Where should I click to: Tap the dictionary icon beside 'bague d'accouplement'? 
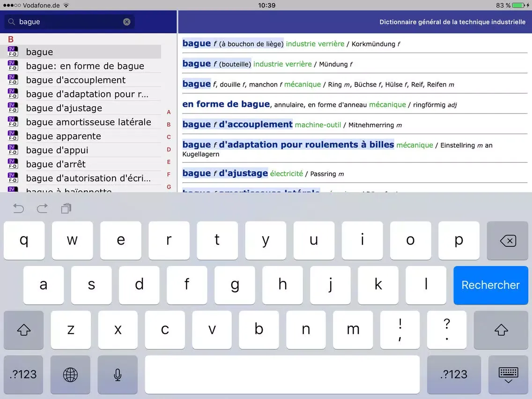coord(13,80)
